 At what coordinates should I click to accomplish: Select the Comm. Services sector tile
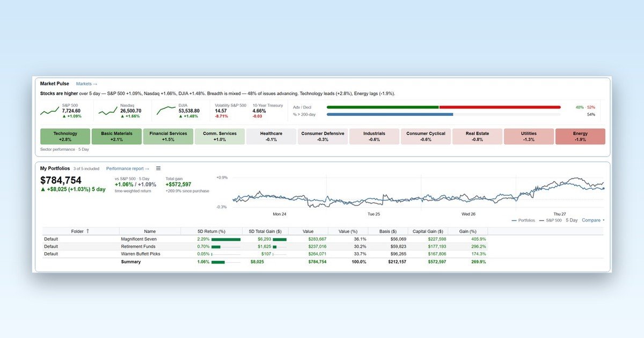pos(220,136)
